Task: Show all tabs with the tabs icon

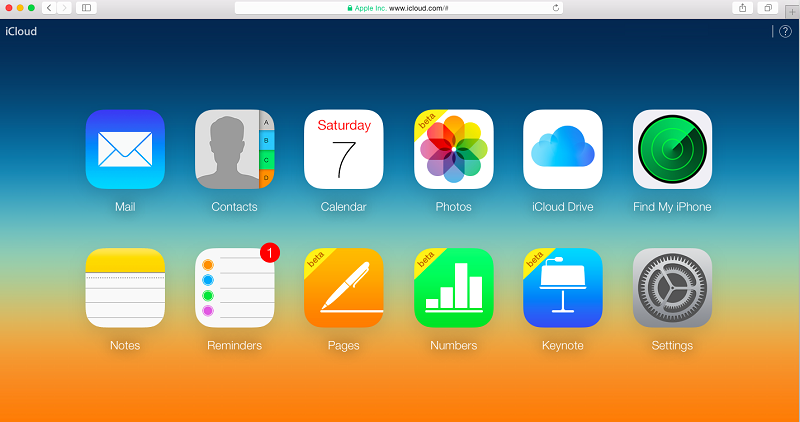Action: [767, 8]
